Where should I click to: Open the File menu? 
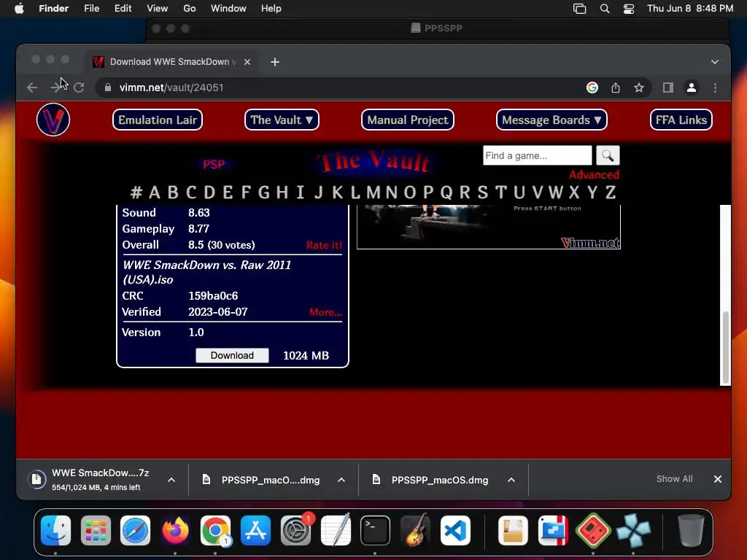click(91, 9)
